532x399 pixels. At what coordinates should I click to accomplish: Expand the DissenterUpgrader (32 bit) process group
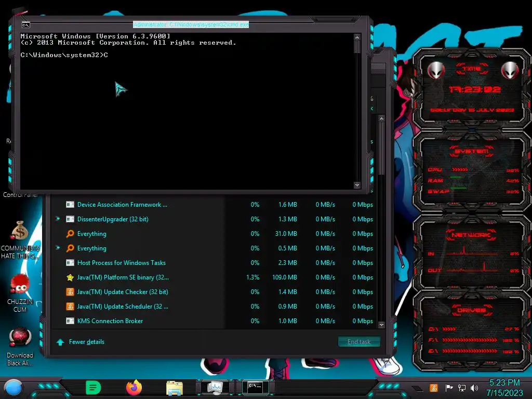pyautogui.click(x=58, y=219)
